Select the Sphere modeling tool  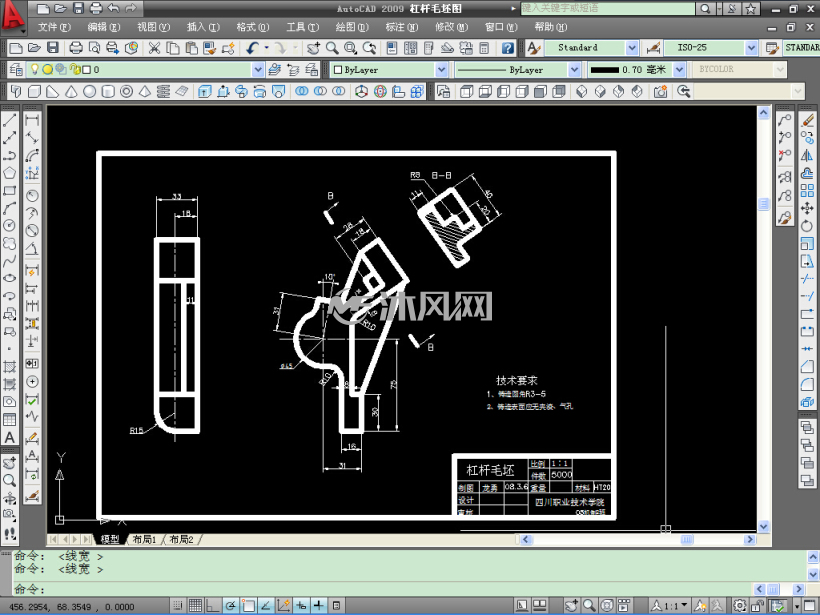90,92
